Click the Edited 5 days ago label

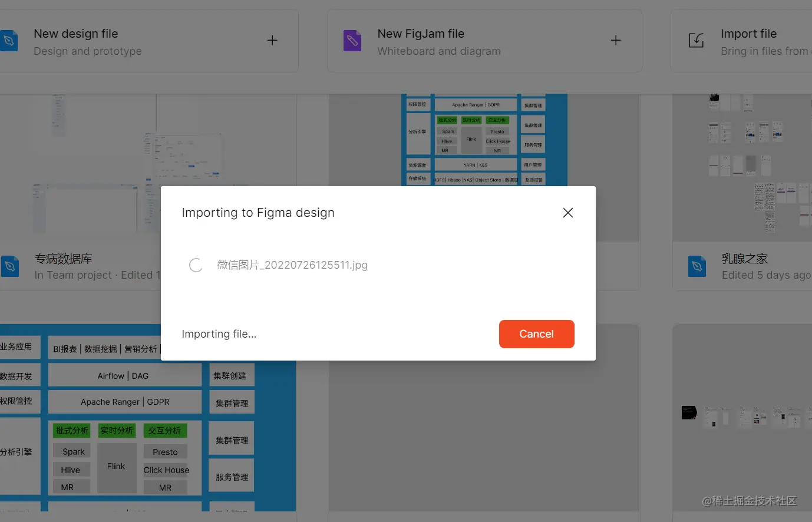766,275
